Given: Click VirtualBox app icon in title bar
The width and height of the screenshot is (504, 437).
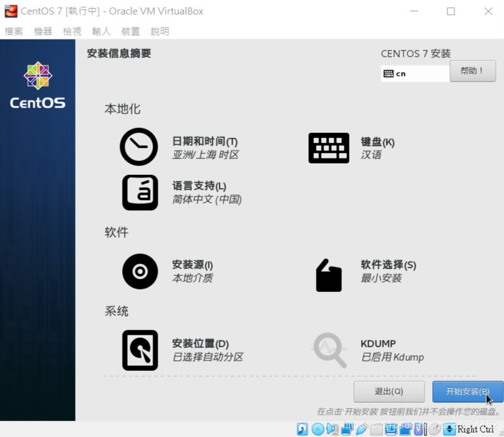Looking at the screenshot, I should click(11, 11).
